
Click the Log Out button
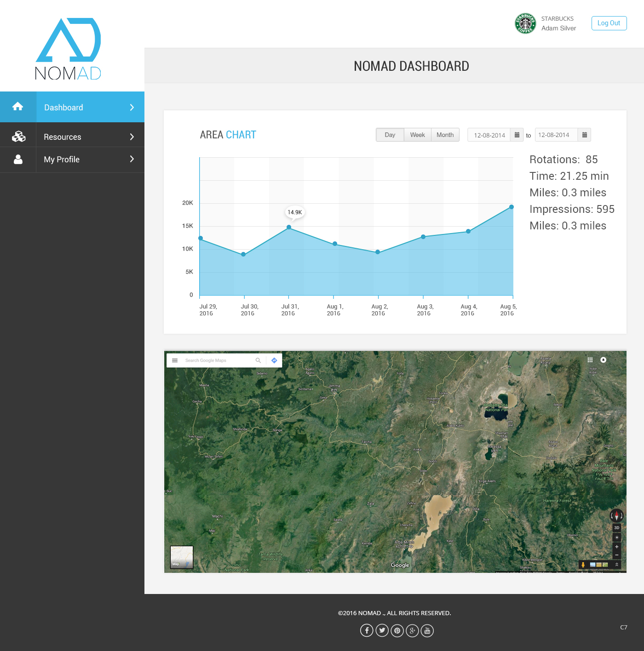(x=609, y=23)
